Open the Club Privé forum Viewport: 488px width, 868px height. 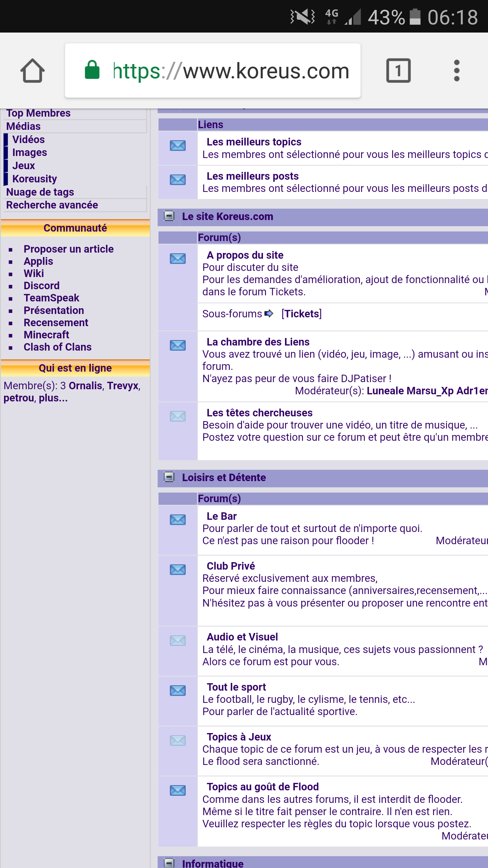coord(230,566)
